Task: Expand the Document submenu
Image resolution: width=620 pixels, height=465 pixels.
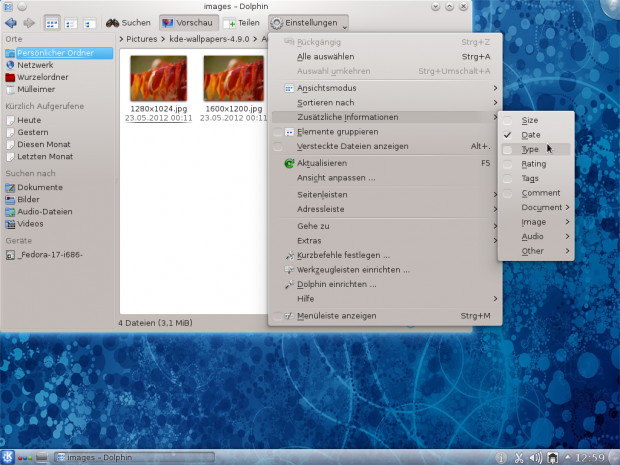Action: [x=541, y=208]
